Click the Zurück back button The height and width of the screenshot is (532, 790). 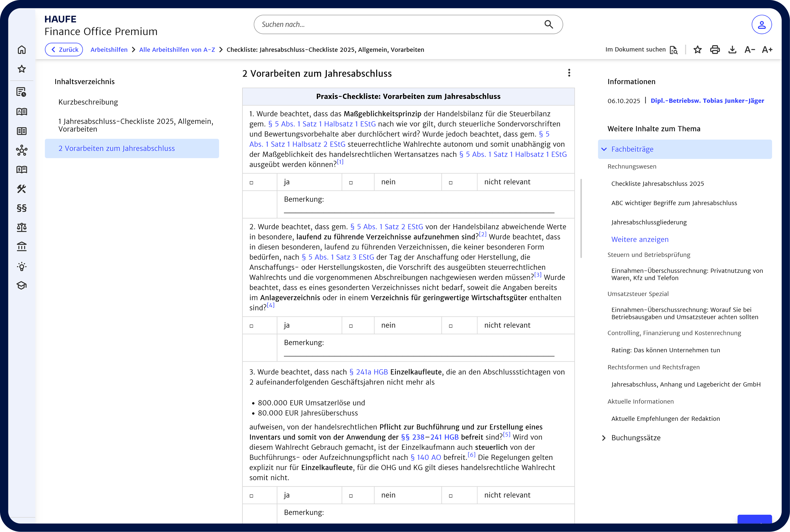(64, 50)
